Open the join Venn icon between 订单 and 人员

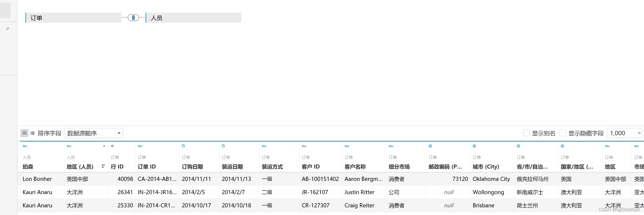pyautogui.click(x=133, y=18)
